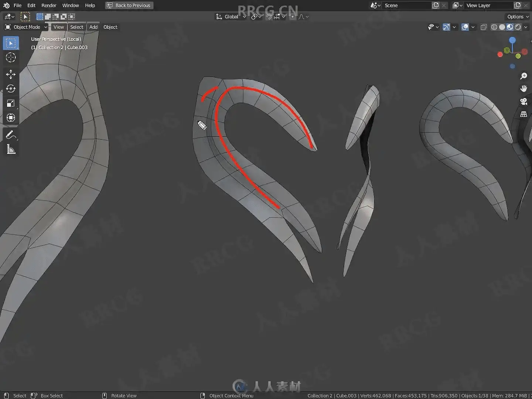Switch to solid viewport shading
The image size is (532, 399).
[x=502, y=27]
